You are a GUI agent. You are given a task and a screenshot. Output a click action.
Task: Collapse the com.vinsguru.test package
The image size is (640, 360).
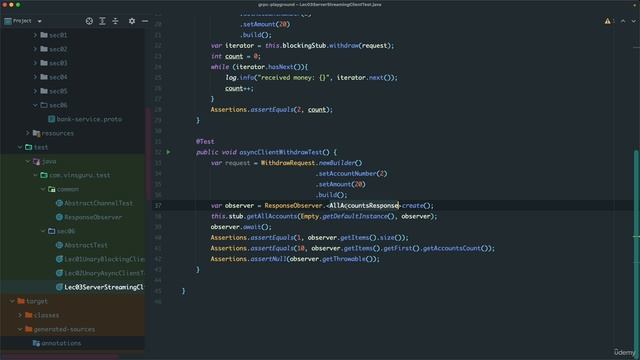(35, 175)
